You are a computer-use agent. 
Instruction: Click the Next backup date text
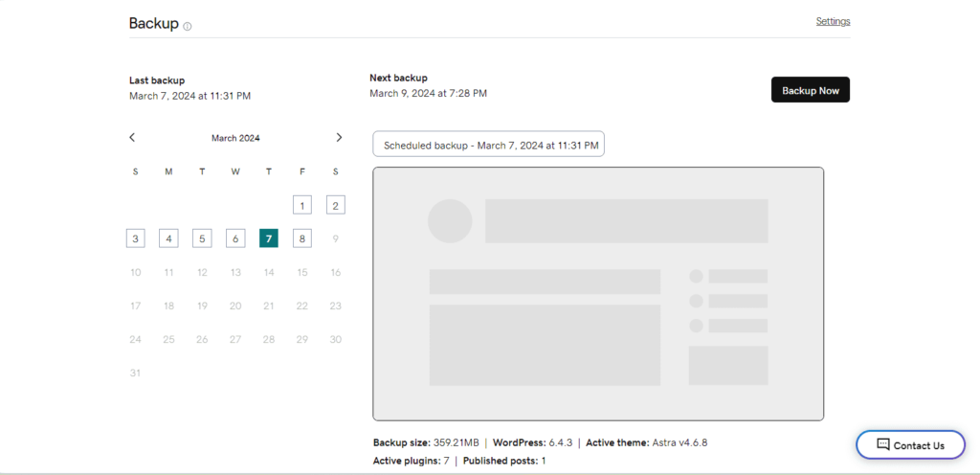[x=428, y=93]
